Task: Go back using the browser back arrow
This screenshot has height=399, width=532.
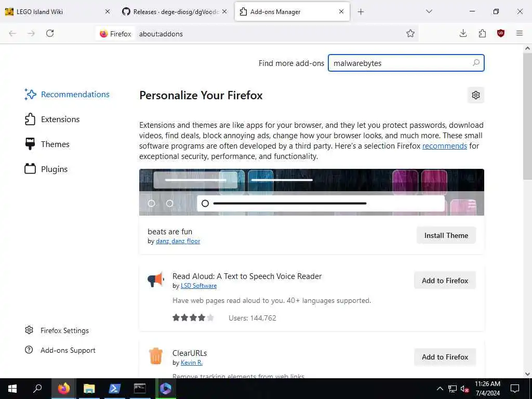Action: tap(12, 33)
